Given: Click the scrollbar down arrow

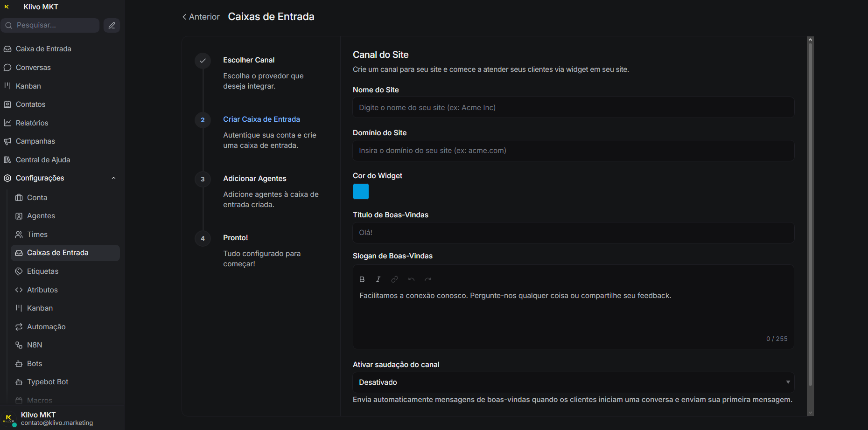Looking at the screenshot, I should 810,413.
